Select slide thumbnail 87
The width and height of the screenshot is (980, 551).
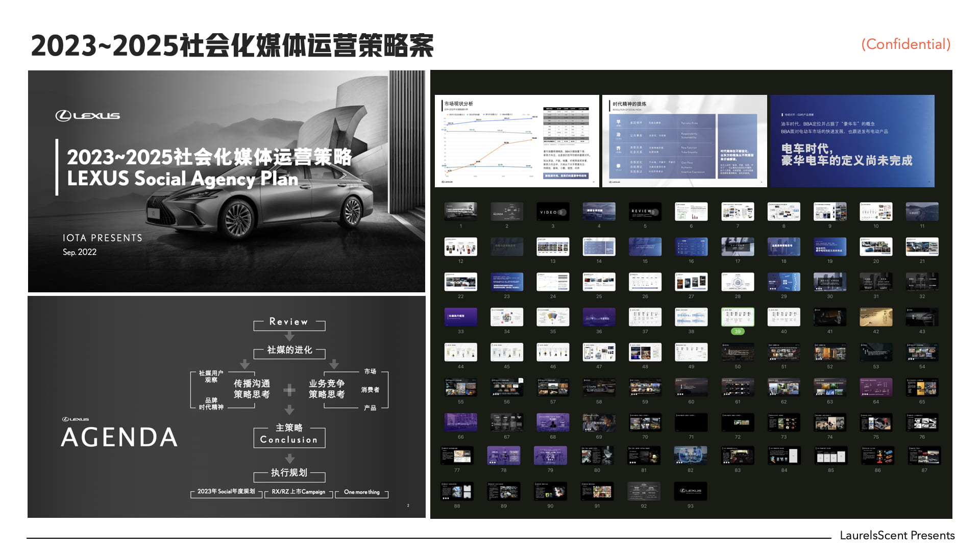[924, 456]
